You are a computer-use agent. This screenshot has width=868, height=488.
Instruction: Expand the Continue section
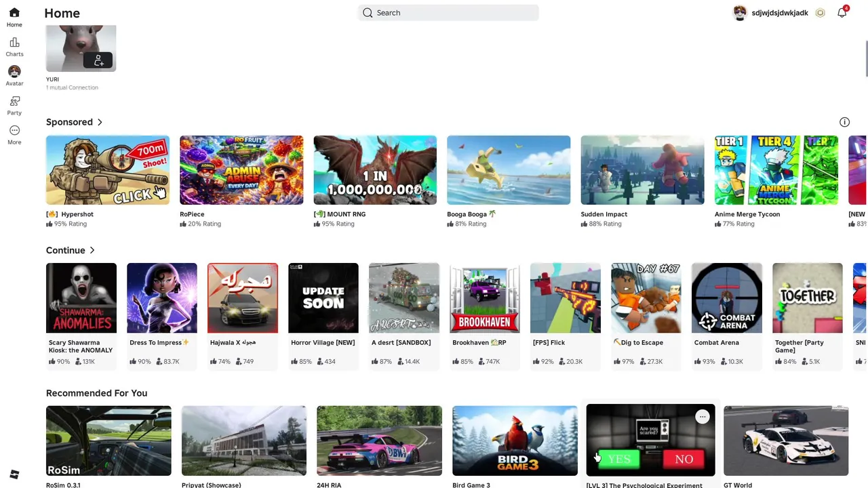(71, 250)
